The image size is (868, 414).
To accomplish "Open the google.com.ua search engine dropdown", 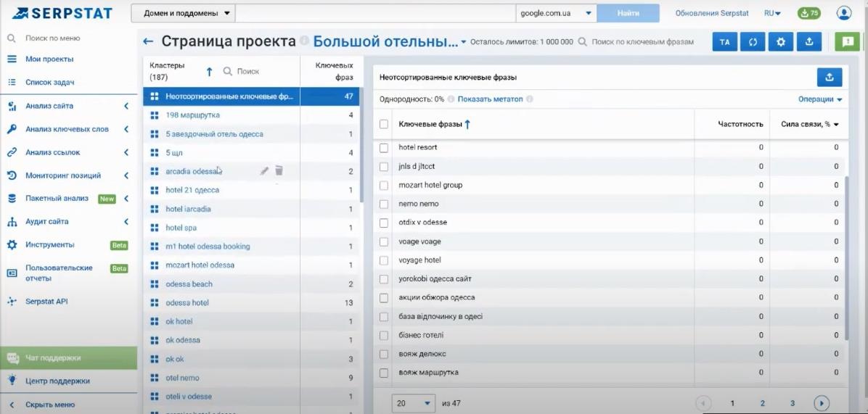I will click(557, 13).
